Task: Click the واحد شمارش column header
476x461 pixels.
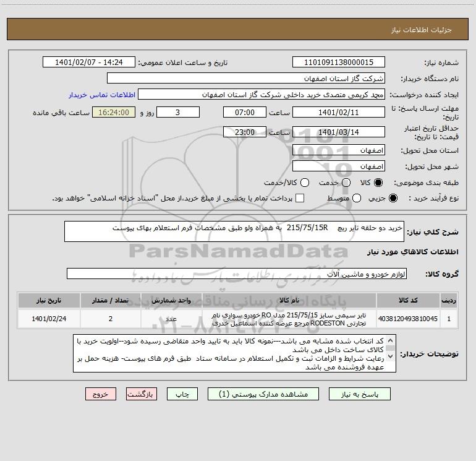Action: (x=171, y=300)
